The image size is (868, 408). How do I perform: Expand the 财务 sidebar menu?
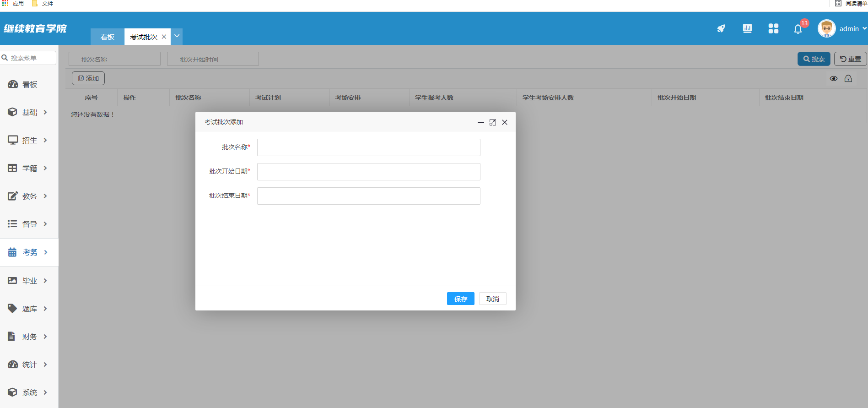(x=29, y=337)
